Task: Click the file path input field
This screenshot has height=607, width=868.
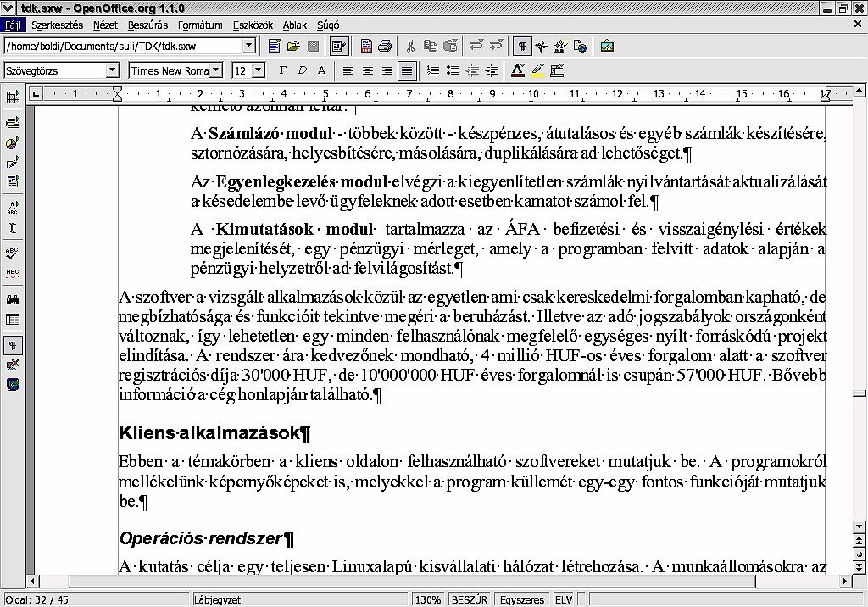Action: [124, 46]
